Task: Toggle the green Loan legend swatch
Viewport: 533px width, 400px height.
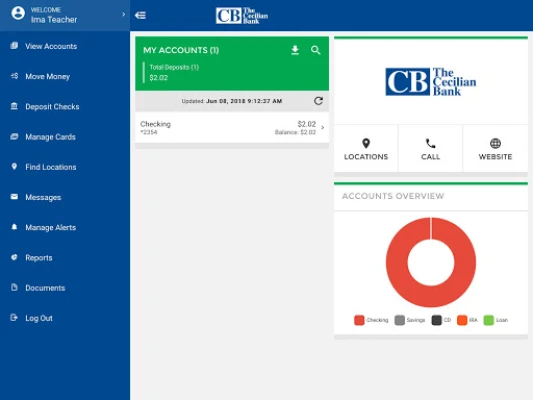Action: (488, 320)
